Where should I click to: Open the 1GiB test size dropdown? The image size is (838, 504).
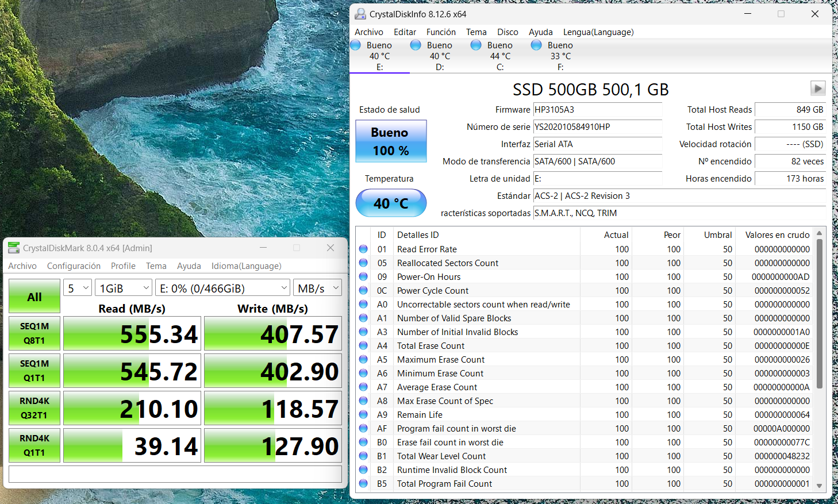pyautogui.click(x=124, y=288)
